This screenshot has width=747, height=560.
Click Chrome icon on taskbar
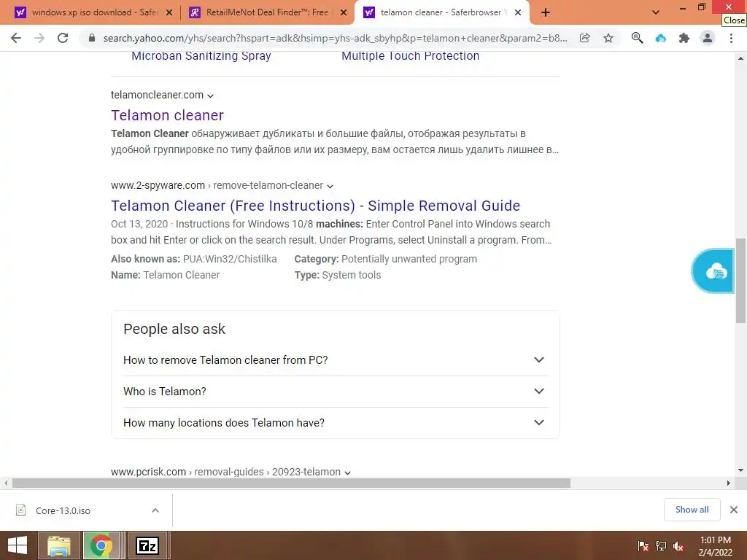[101, 545]
